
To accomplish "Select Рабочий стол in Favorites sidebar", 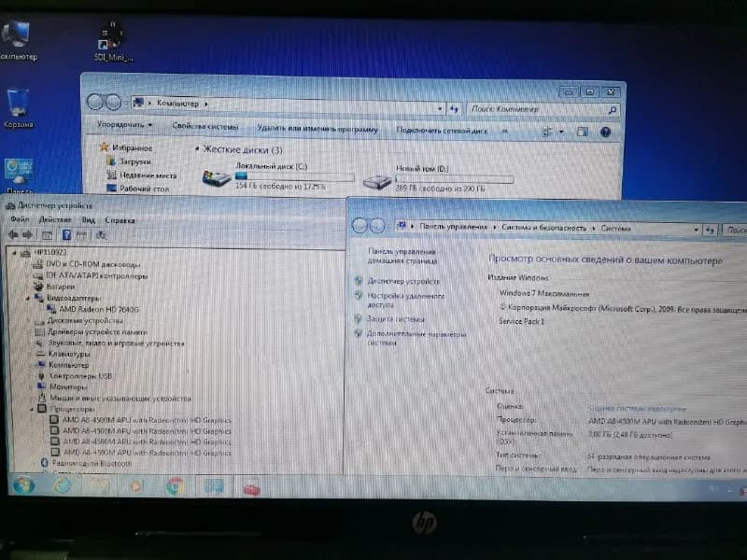I will pos(145,189).
